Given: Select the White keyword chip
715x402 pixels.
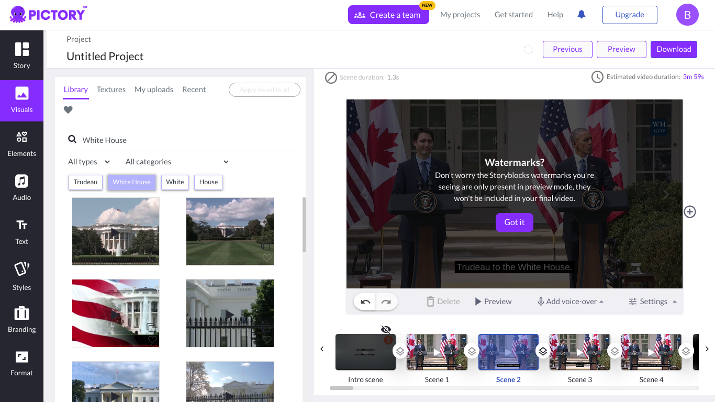Looking at the screenshot, I should click(175, 182).
